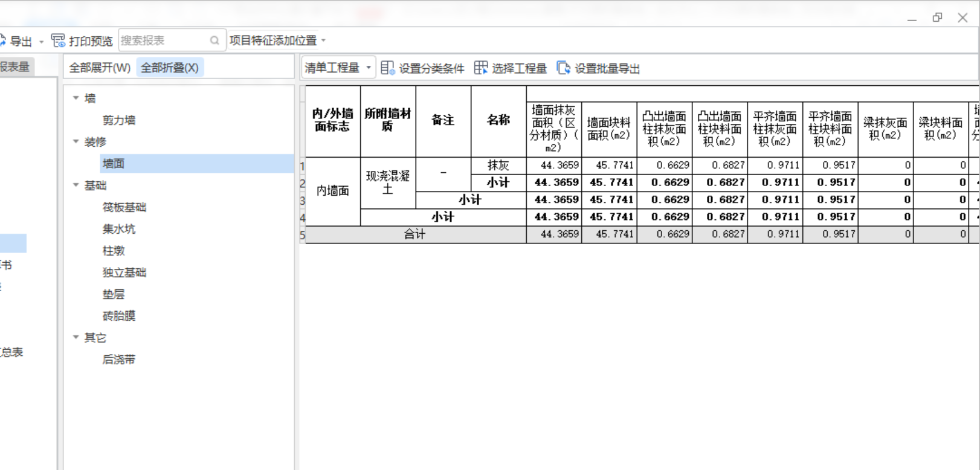Click the 梁抹灰面积(m2) column header

[x=886, y=129]
